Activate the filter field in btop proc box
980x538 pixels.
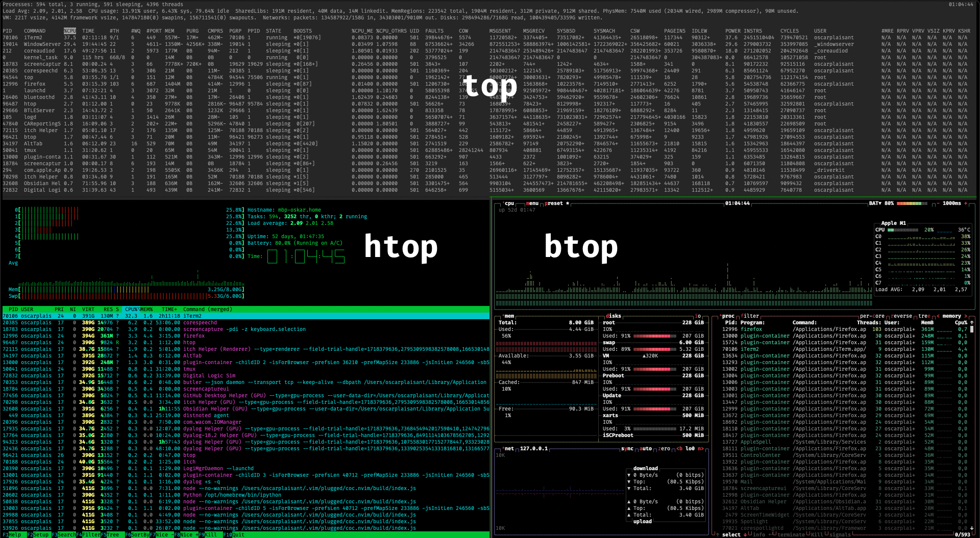point(750,316)
